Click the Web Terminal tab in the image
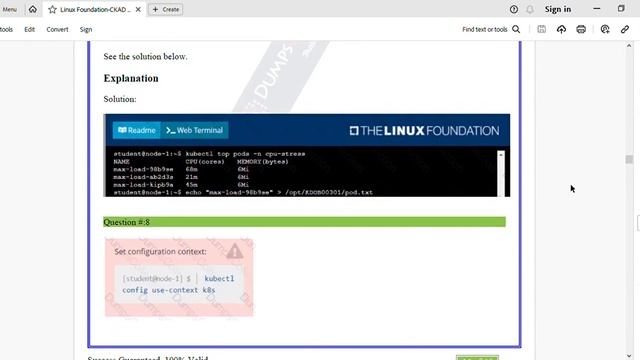This screenshot has height=360, width=640. [x=195, y=130]
